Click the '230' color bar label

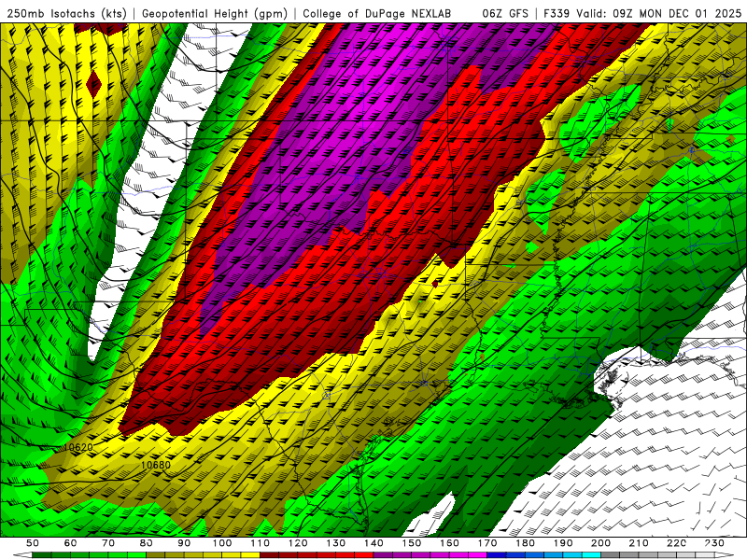click(x=714, y=543)
